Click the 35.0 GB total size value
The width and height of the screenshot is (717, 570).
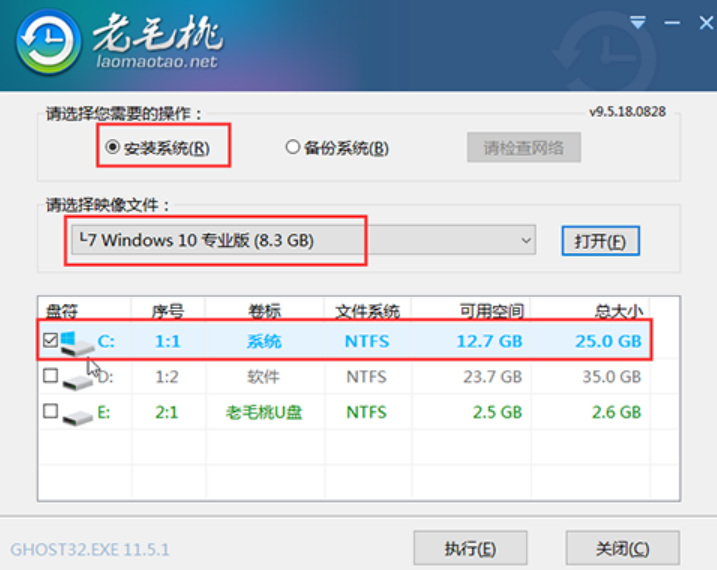[x=611, y=377]
